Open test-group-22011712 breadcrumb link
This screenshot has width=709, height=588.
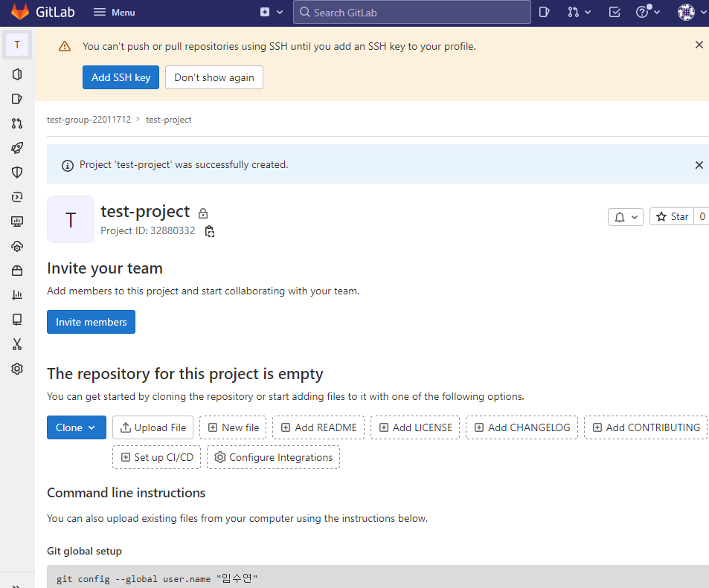click(x=89, y=120)
